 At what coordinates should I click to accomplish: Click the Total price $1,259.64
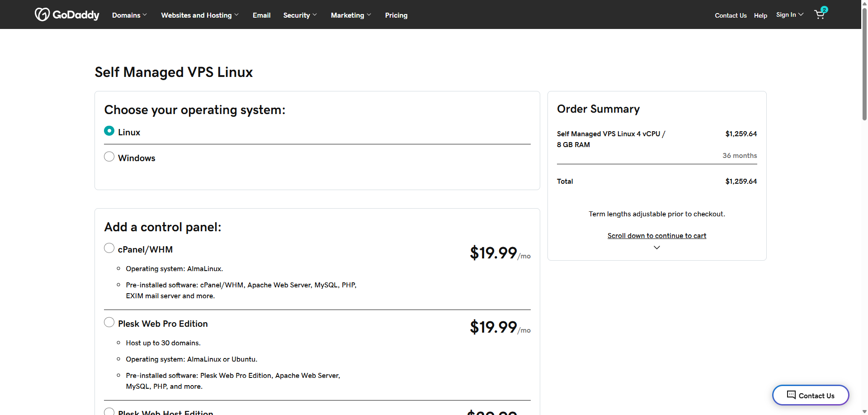pyautogui.click(x=741, y=181)
